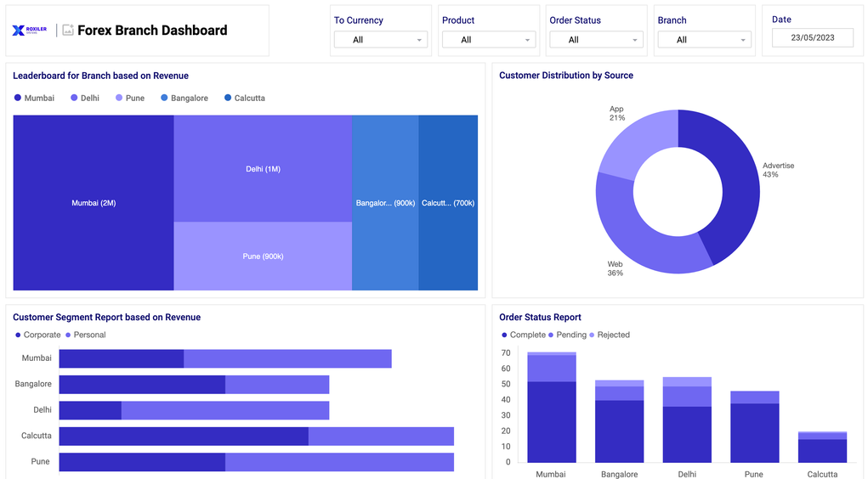Open the Product filter dropdown

click(x=488, y=40)
